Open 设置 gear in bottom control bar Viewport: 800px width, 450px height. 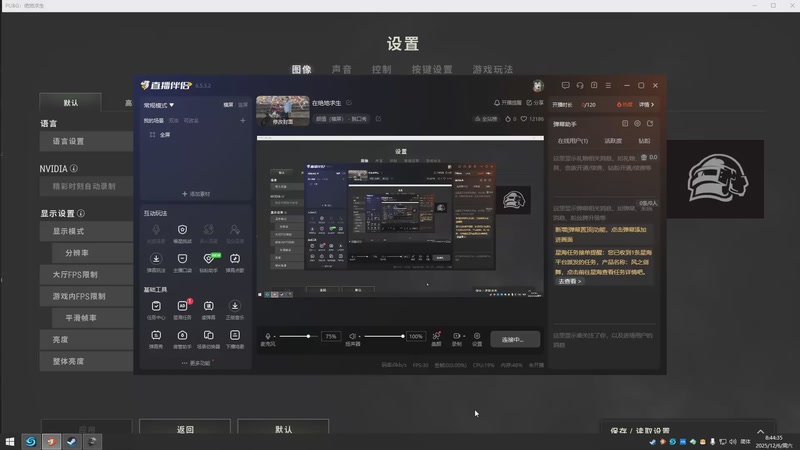477,338
